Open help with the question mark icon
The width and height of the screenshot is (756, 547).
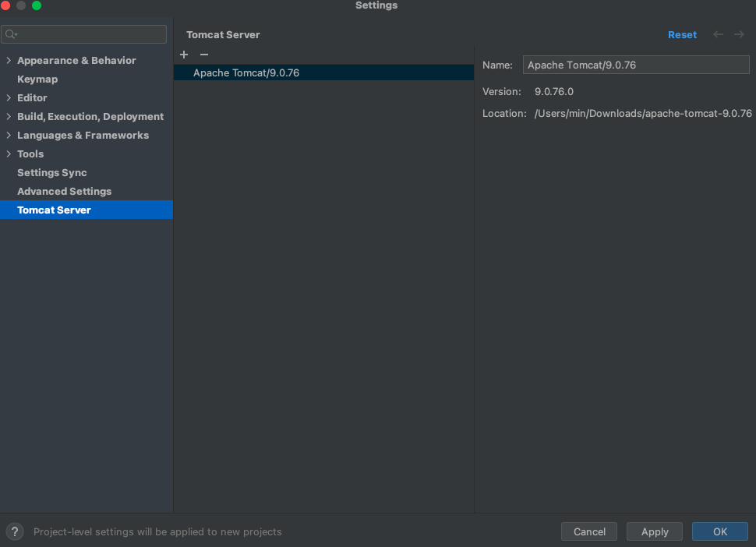pyautogui.click(x=15, y=531)
